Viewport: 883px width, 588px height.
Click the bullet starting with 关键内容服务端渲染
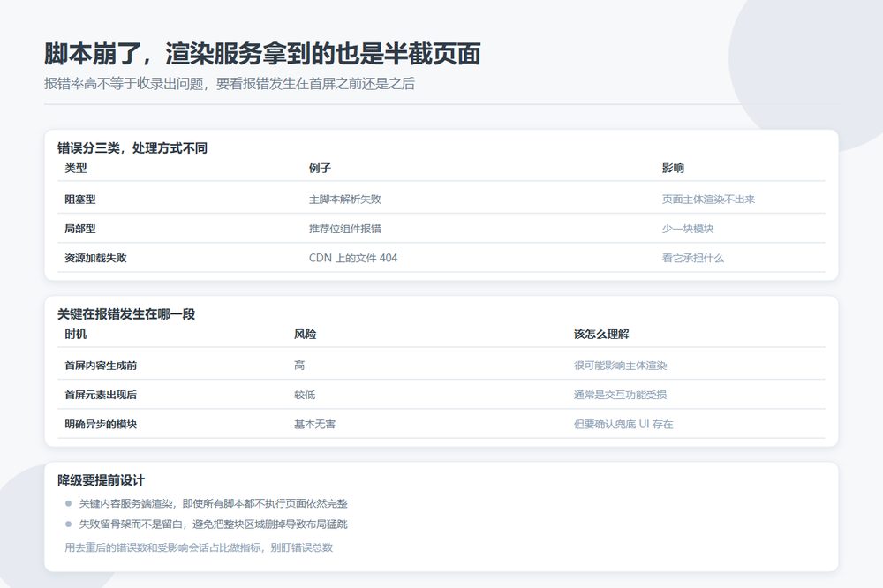tap(214, 503)
